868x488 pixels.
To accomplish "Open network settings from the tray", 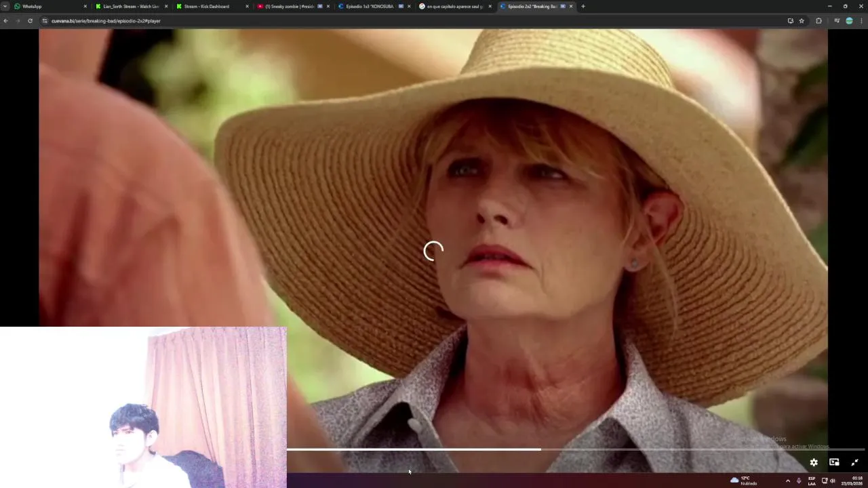I will (825, 481).
